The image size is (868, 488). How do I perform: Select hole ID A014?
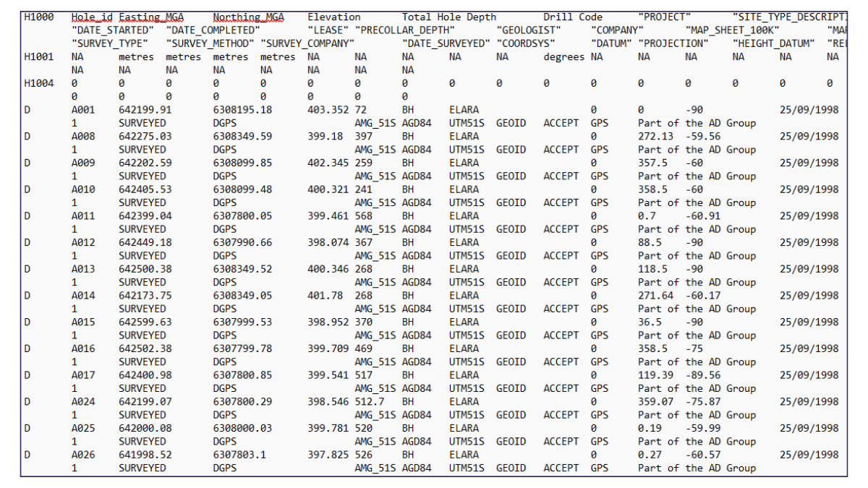(x=83, y=296)
